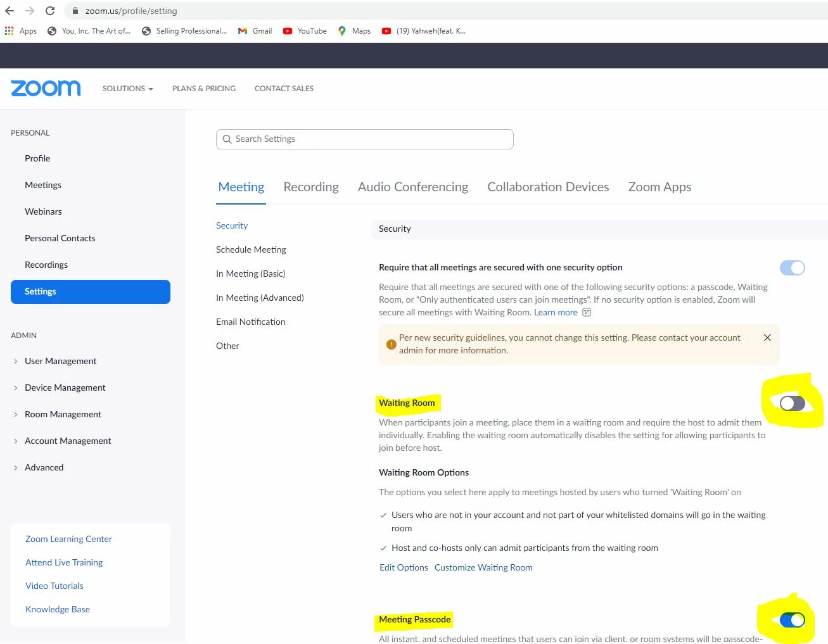The height and width of the screenshot is (644, 828).
Task: Switch to the Recording tab
Action: coord(311,187)
